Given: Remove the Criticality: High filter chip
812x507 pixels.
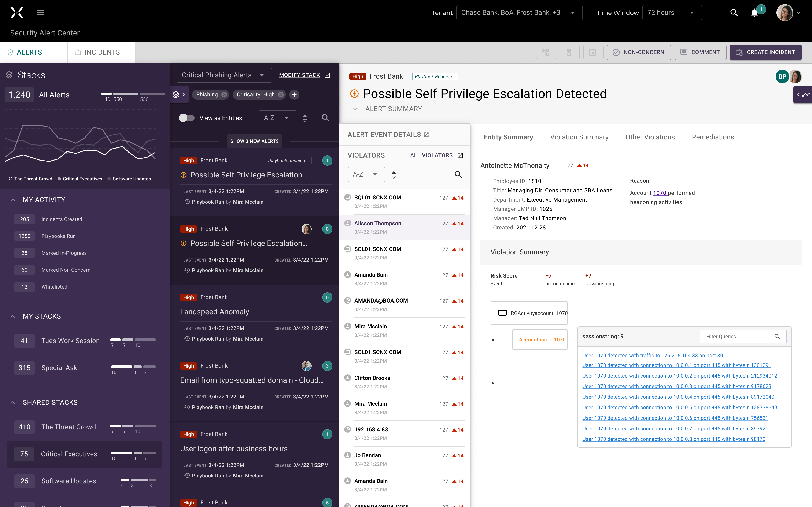Looking at the screenshot, I should pyautogui.click(x=281, y=95).
